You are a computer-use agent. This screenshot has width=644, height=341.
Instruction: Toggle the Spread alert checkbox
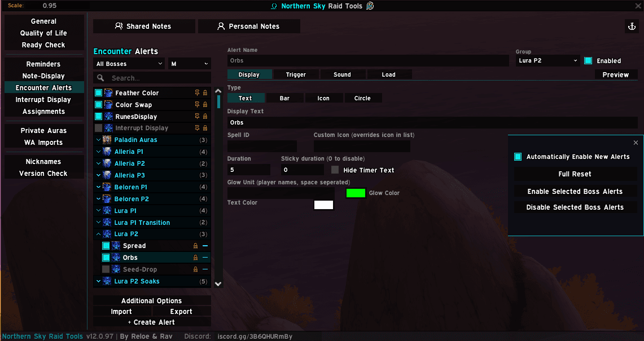[x=106, y=246]
